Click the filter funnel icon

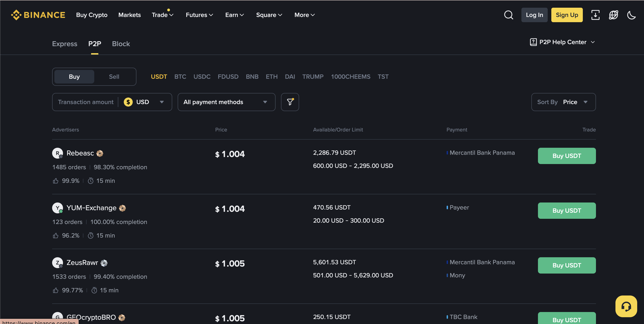[290, 102]
